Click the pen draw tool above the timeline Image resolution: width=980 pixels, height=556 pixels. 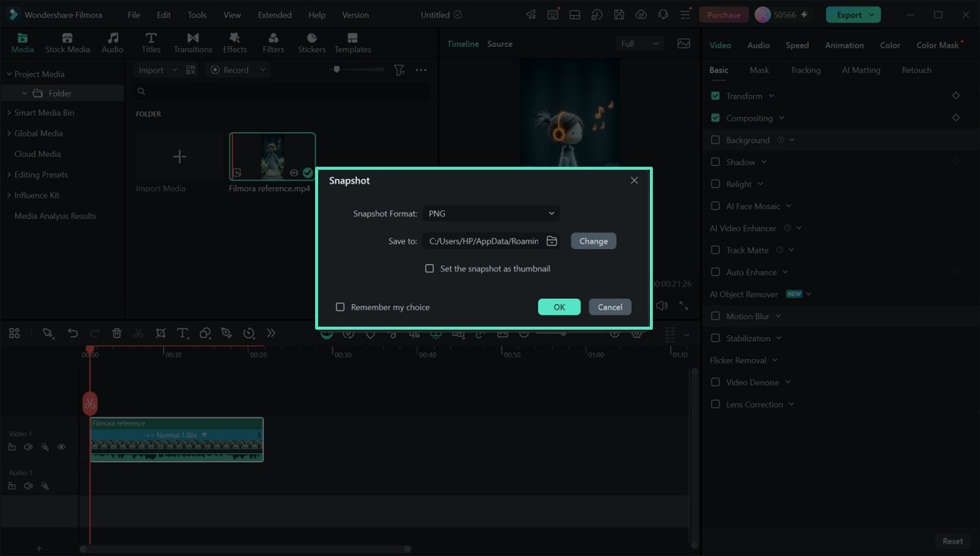click(x=226, y=333)
